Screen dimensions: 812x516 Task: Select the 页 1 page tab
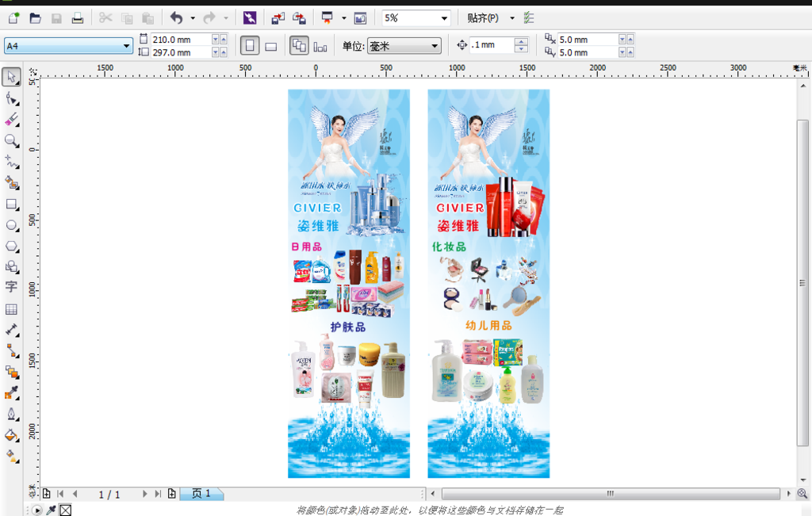tap(201, 494)
